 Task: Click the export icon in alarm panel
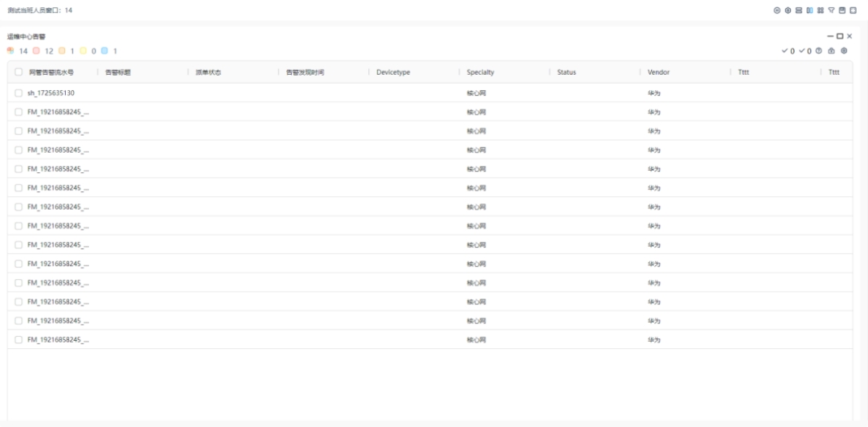832,51
